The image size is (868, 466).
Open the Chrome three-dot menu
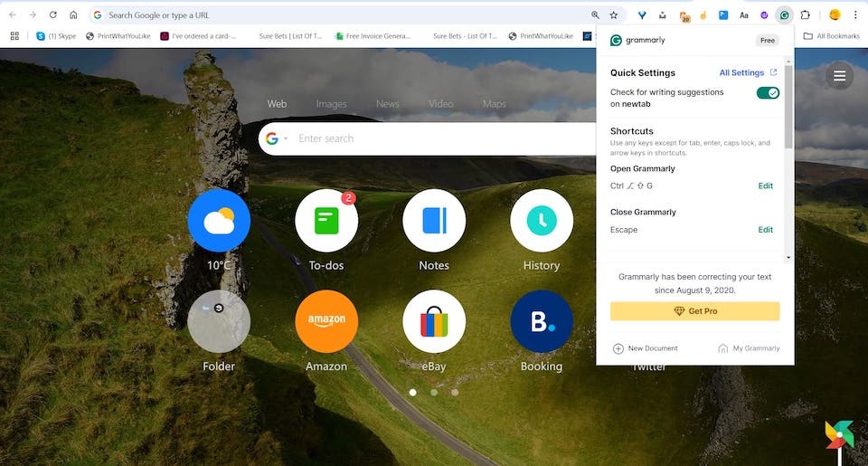point(855,14)
